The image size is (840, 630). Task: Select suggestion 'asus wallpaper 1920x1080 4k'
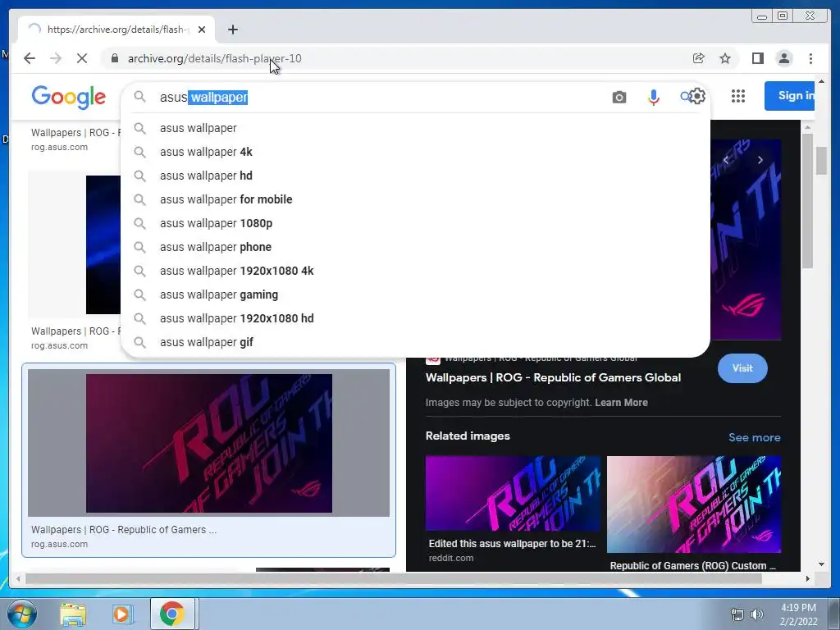(x=415, y=271)
